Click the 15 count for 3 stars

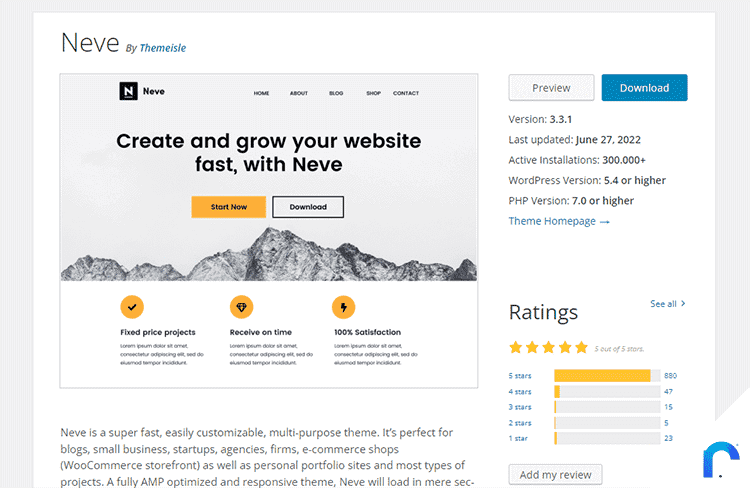coord(668,407)
